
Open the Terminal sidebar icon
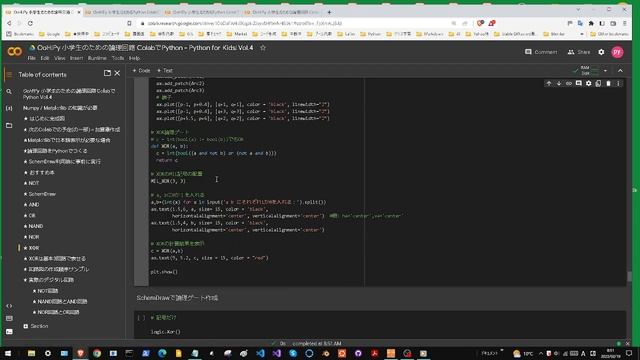coord(9,331)
